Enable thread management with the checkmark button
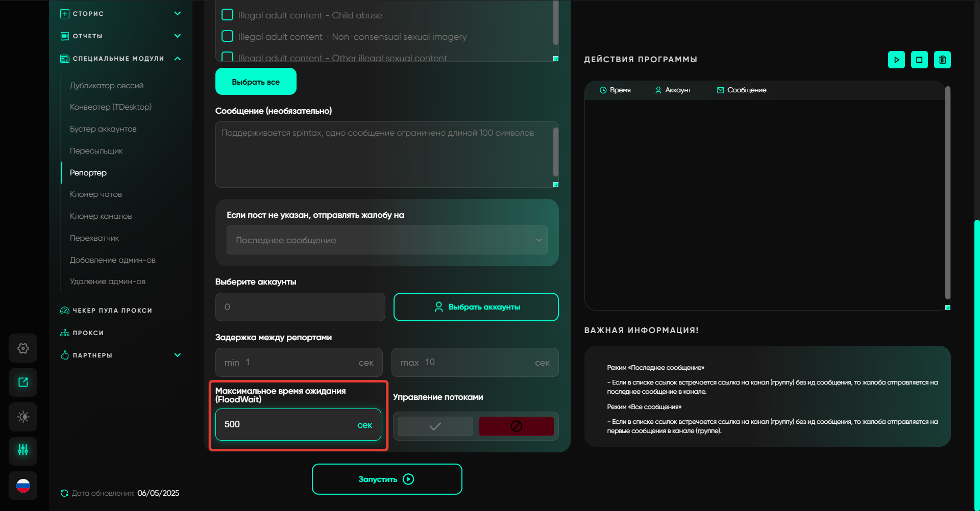980x511 pixels. 435,426
